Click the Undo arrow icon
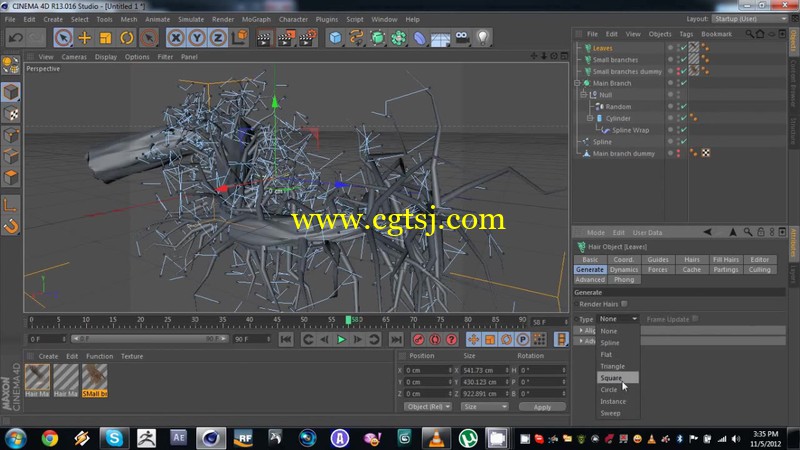Viewport: 800px width, 450px height. 16,38
